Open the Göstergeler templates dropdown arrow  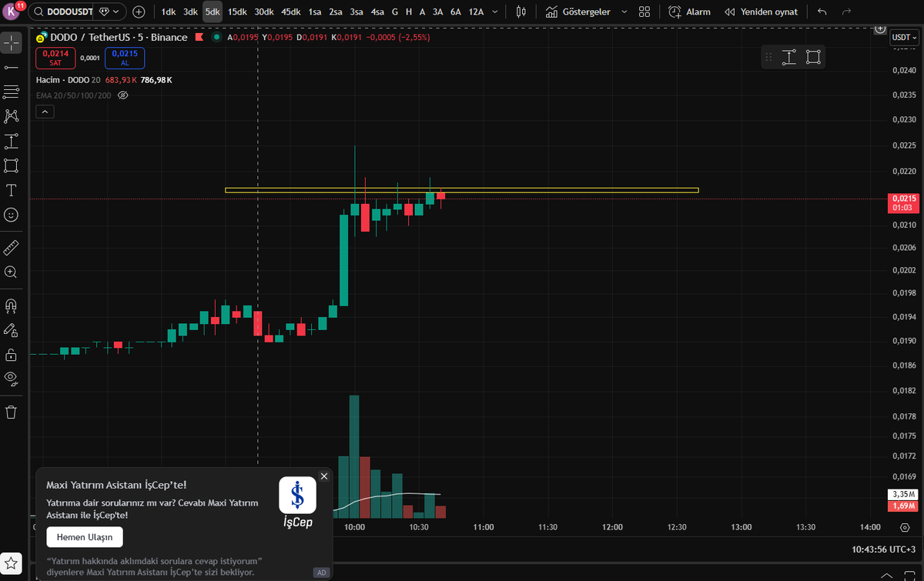(624, 12)
